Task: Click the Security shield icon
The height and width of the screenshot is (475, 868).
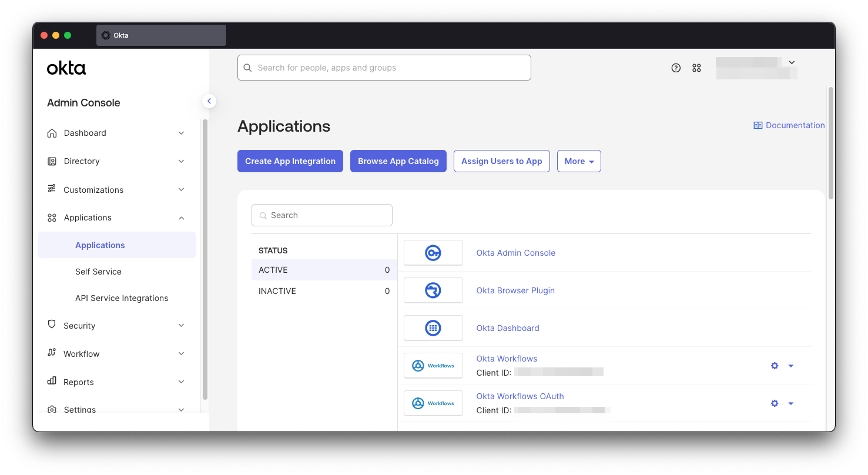Action: (x=52, y=325)
